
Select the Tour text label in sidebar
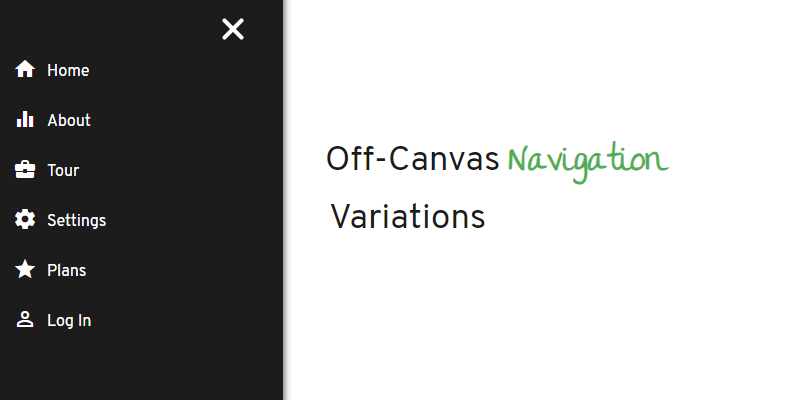click(x=63, y=170)
